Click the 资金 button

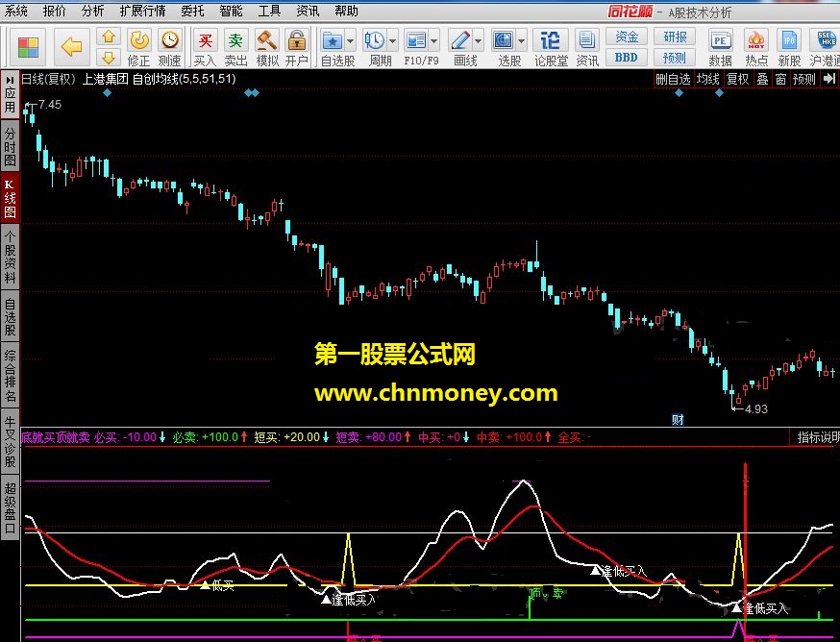click(627, 37)
